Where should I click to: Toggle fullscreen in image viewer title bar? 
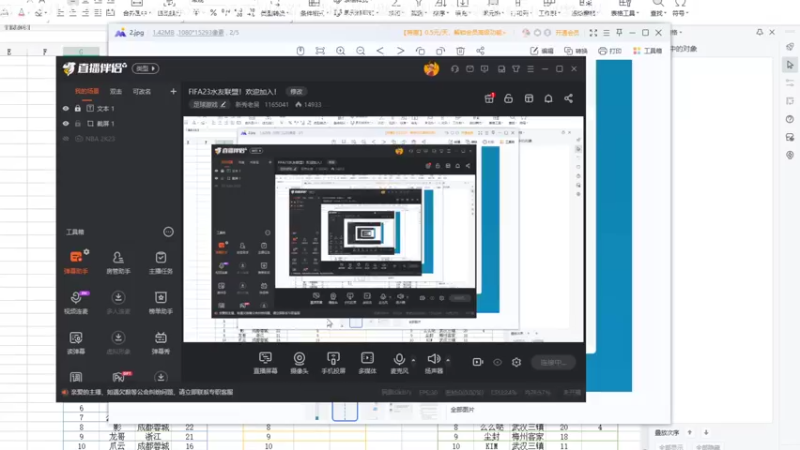pos(593,33)
